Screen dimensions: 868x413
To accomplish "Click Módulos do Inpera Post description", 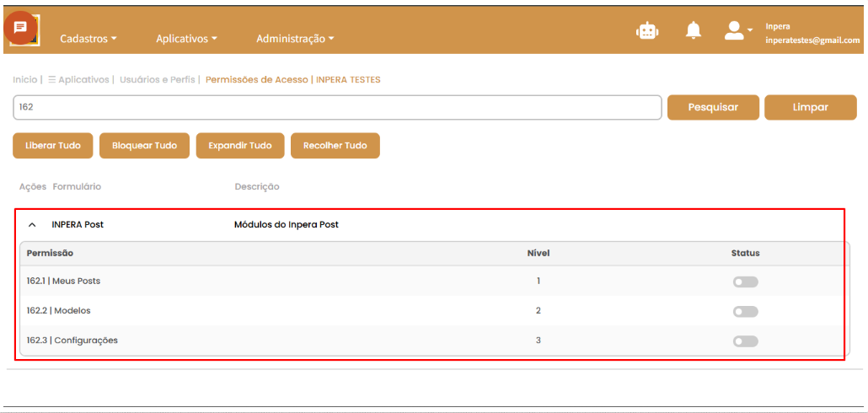I will pyautogui.click(x=287, y=224).
